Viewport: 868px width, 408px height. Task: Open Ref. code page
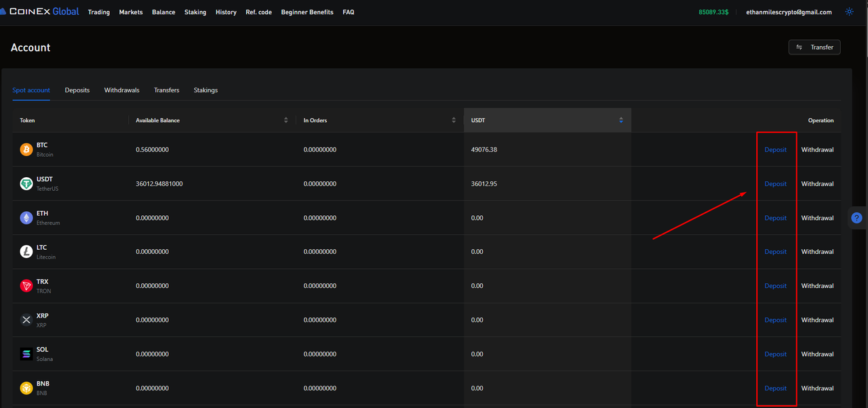(258, 12)
